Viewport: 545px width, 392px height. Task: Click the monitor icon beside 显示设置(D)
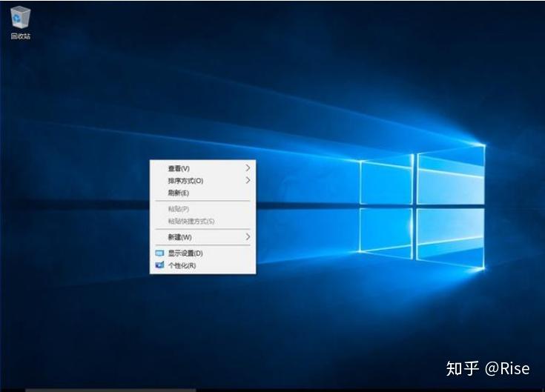tap(159, 253)
